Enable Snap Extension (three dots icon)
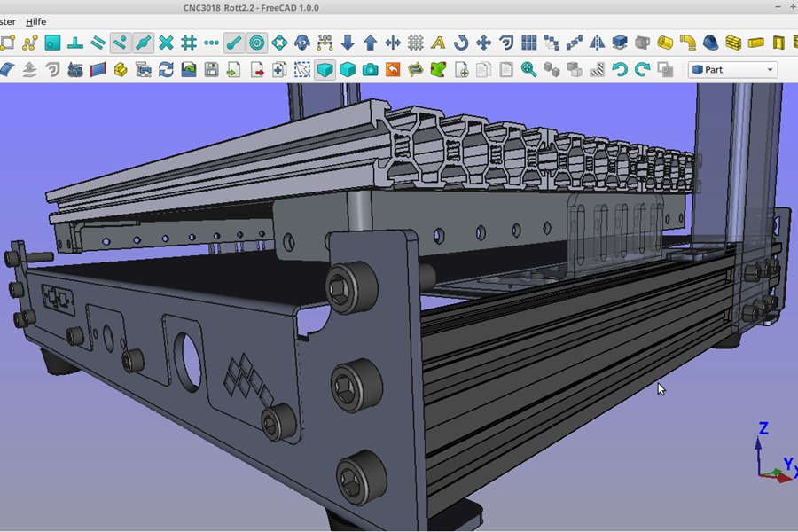 coord(211,43)
